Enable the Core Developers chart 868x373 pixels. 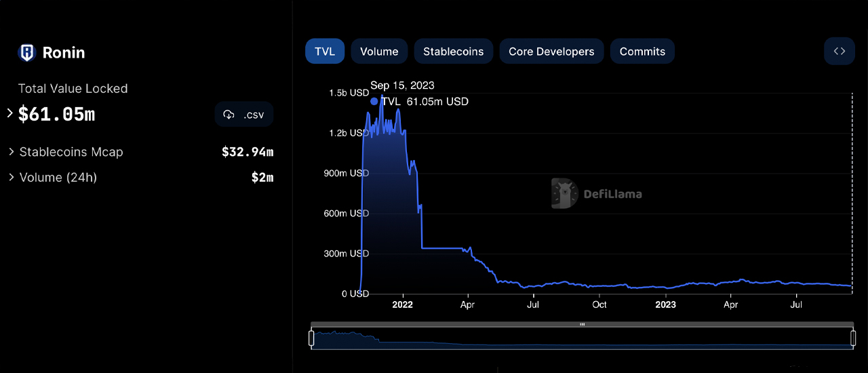point(551,52)
